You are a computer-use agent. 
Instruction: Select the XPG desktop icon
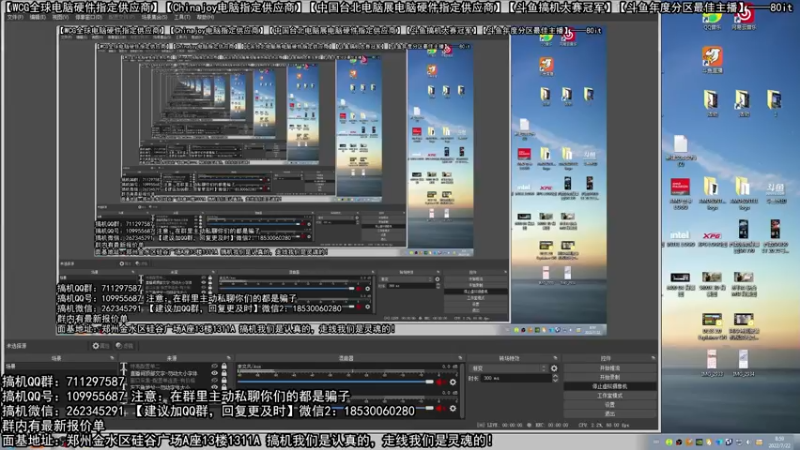click(x=712, y=239)
